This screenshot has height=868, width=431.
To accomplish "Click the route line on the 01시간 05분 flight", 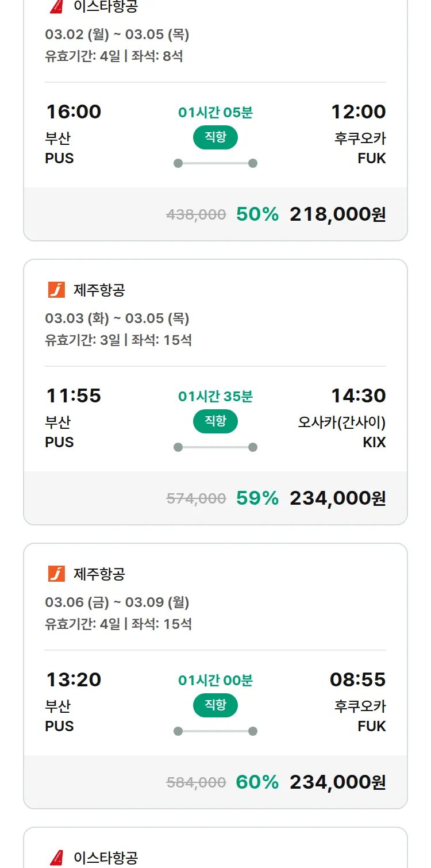I will coord(215,163).
